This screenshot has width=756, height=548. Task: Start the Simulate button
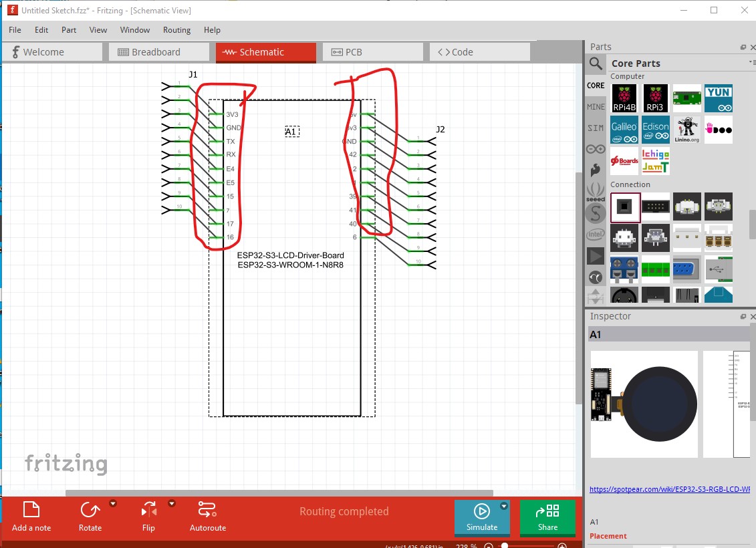(x=482, y=518)
